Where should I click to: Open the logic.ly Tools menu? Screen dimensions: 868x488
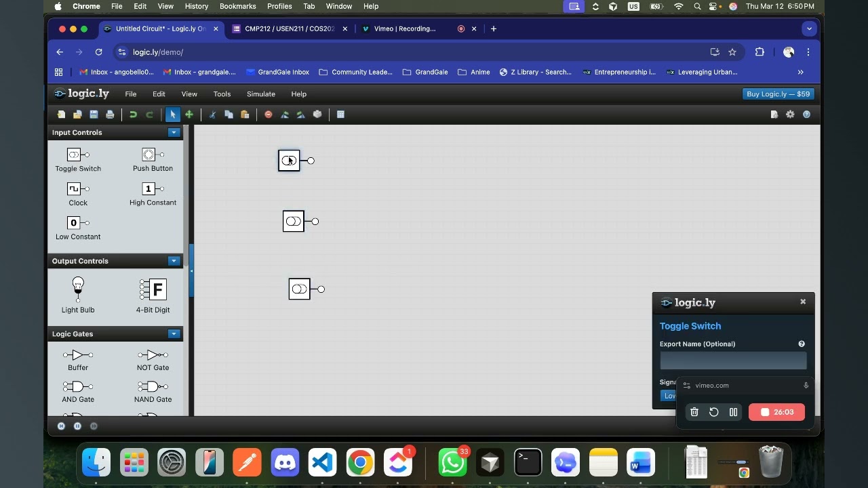(222, 94)
